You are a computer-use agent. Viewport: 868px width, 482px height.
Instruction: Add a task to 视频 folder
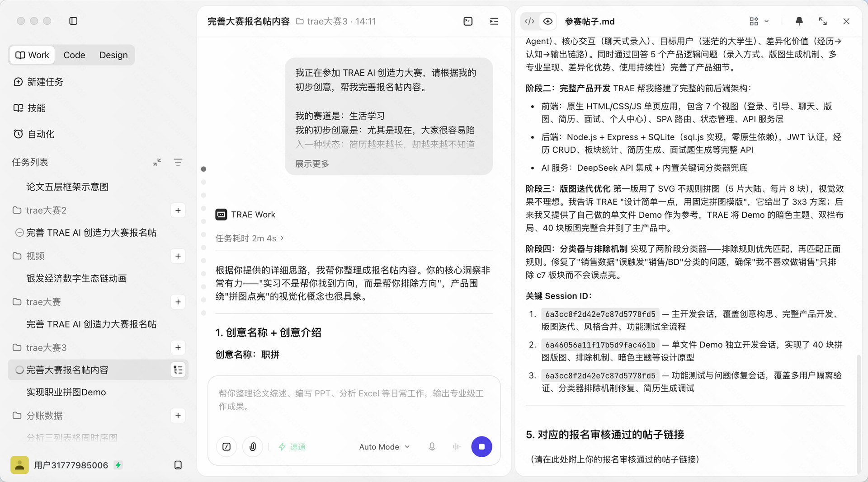[178, 256]
